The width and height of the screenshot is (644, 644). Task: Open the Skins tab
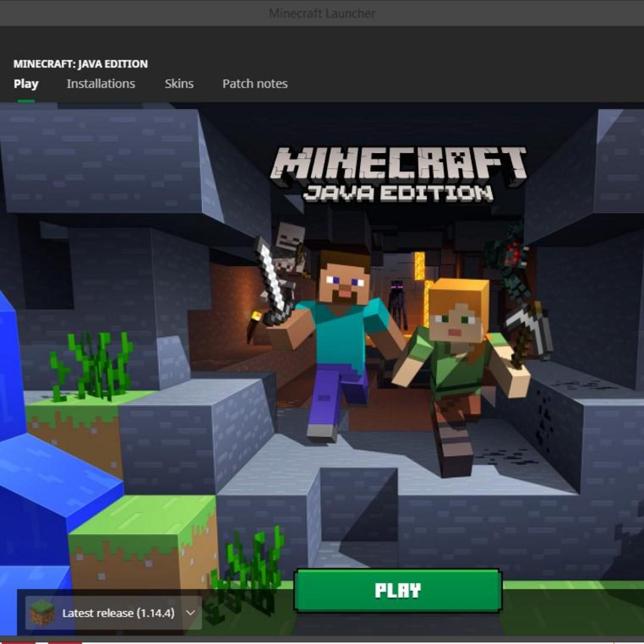click(179, 83)
